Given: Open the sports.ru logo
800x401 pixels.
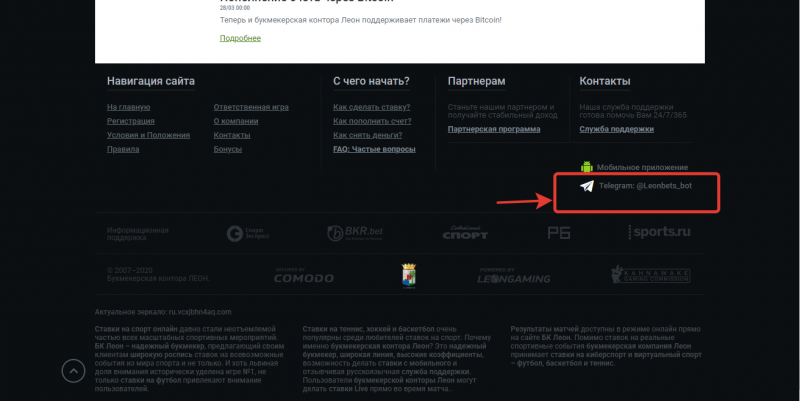Looking at the screenshot, I should (659, 232).
